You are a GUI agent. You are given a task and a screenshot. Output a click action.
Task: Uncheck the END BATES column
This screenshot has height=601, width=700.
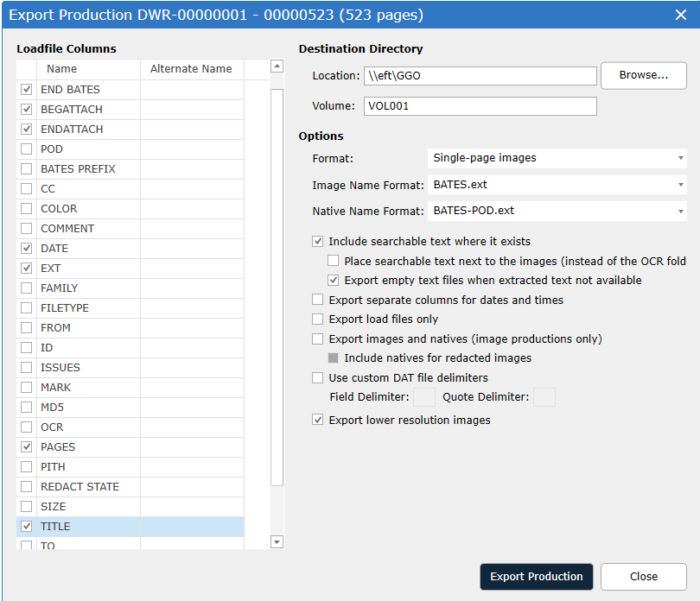[x=26, y=90]
